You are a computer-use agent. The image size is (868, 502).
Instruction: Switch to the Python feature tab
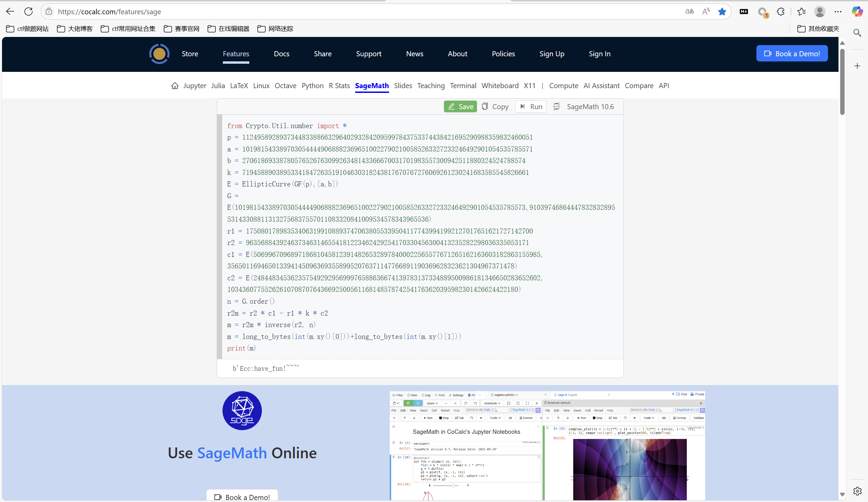coord(312,86)
